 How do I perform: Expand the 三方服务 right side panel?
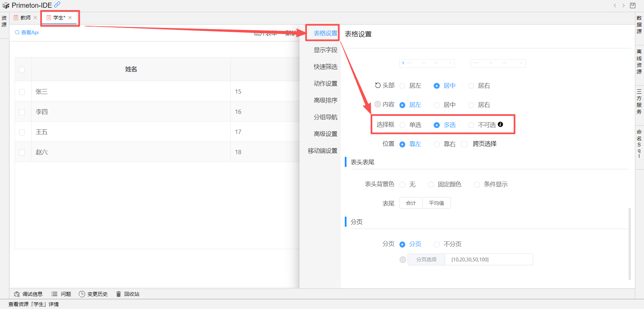tap(639, 102)
